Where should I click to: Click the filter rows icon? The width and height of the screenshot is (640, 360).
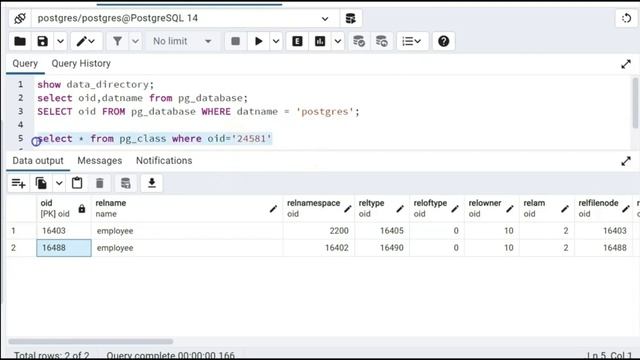point(118,41)
